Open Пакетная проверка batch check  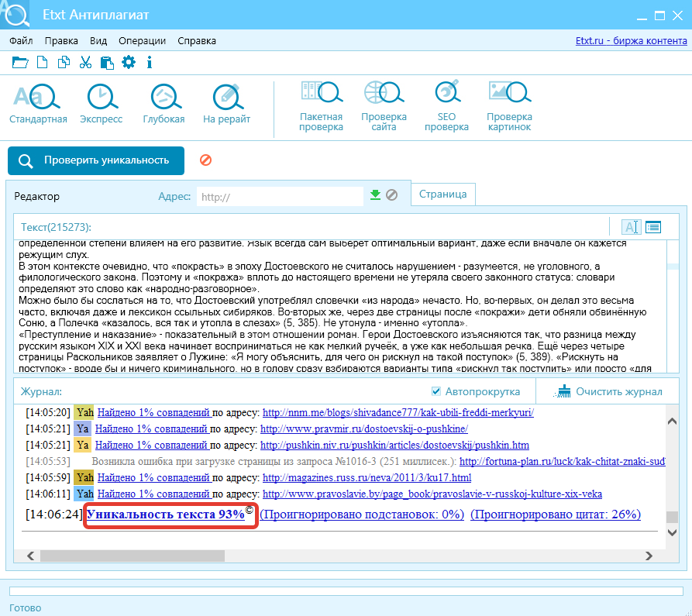pyautogui.click(x=321, y=106)
